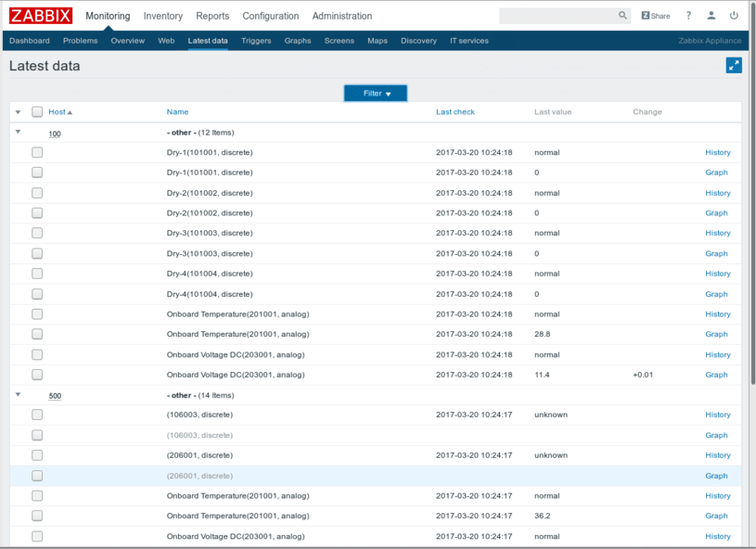Toggle fullscreen mode icon

click(x=734, y=65)
